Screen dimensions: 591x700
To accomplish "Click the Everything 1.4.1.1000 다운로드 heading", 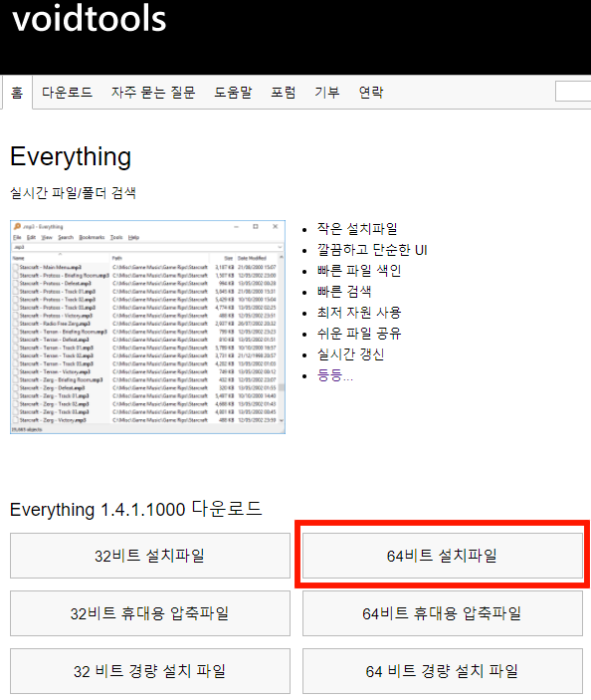I will pos(136,509).
